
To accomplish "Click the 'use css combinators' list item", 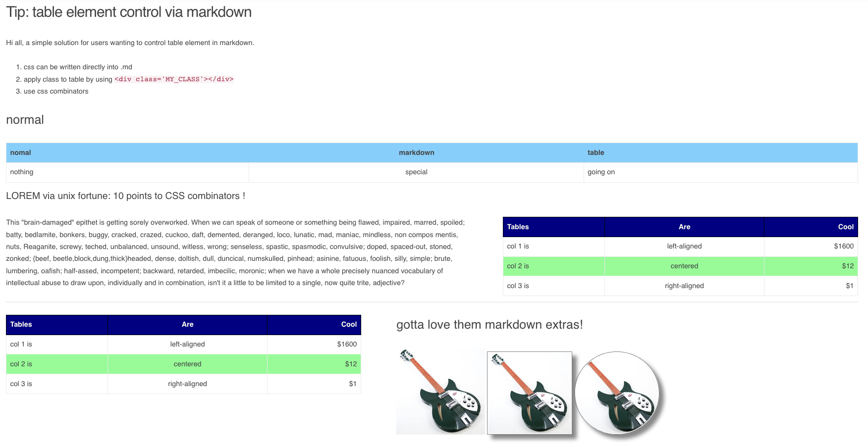I will [x=56, y=91].
